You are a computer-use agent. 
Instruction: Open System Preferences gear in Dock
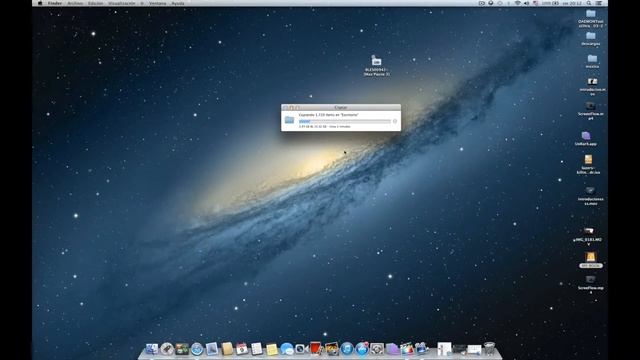point(377,349)
